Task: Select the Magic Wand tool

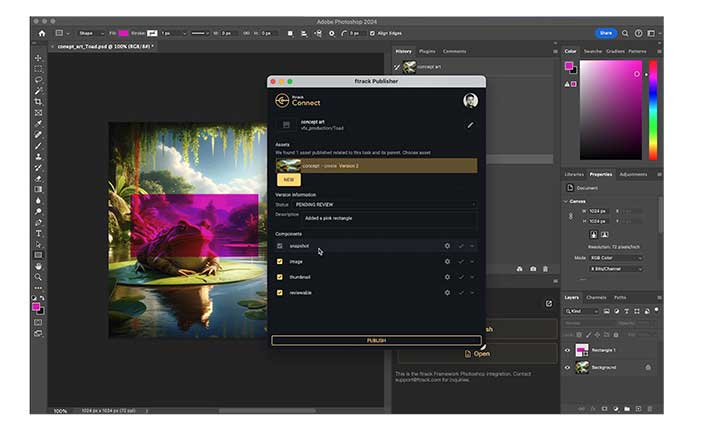Action: point(38,91)
